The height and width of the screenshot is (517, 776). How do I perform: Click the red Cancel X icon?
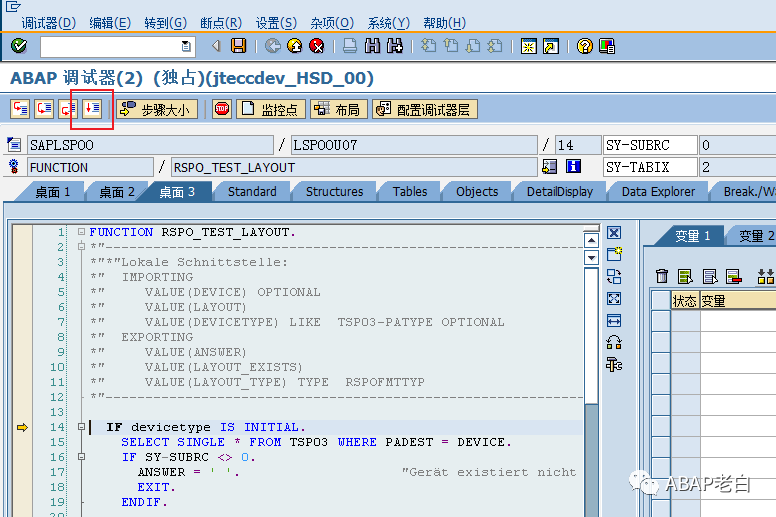point(317,46)
